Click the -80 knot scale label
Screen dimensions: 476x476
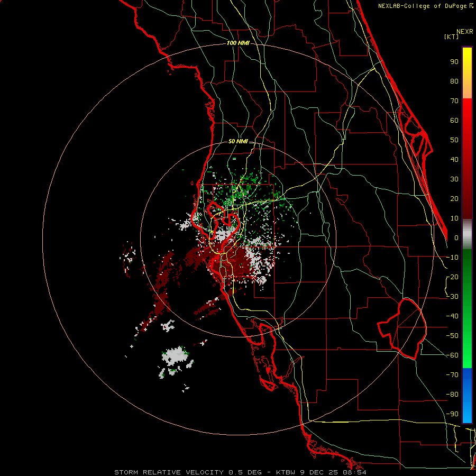click(452, 395)
